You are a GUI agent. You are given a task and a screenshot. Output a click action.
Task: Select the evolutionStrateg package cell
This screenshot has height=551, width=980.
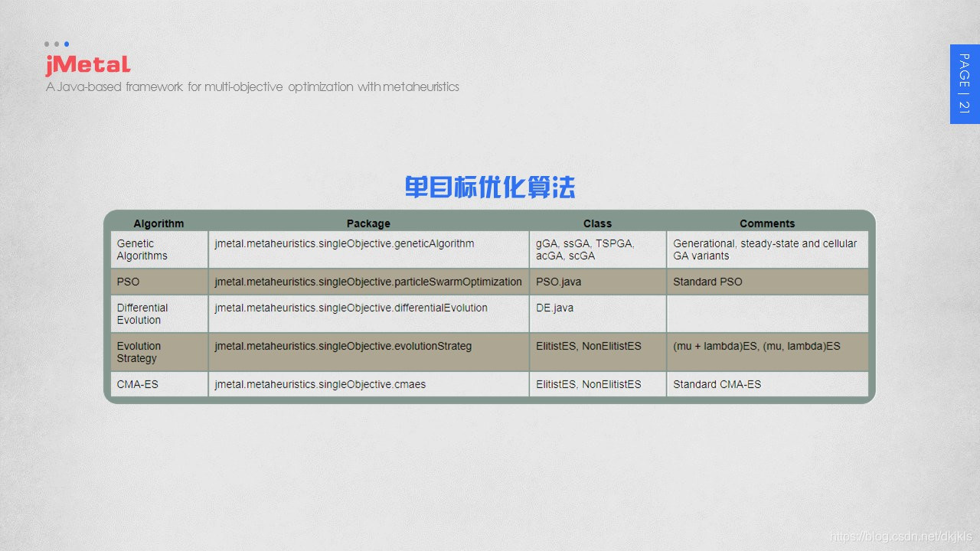tap(368, 352)
